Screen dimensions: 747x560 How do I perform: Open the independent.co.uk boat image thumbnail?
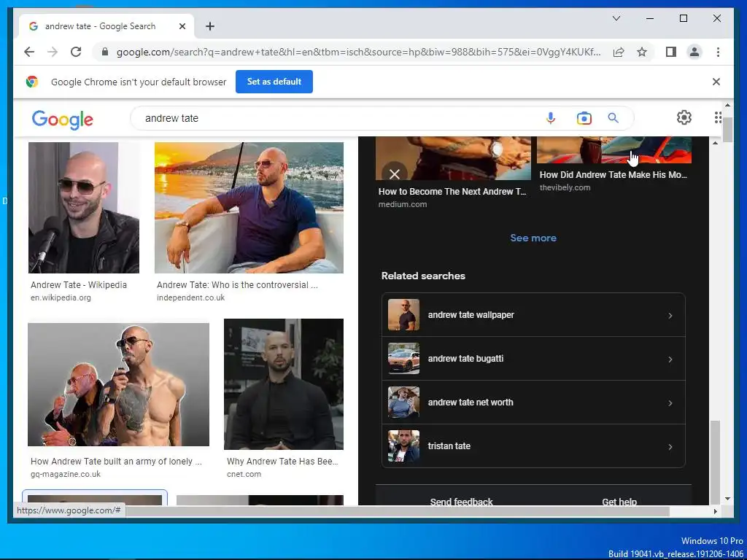tap(249, 208)
